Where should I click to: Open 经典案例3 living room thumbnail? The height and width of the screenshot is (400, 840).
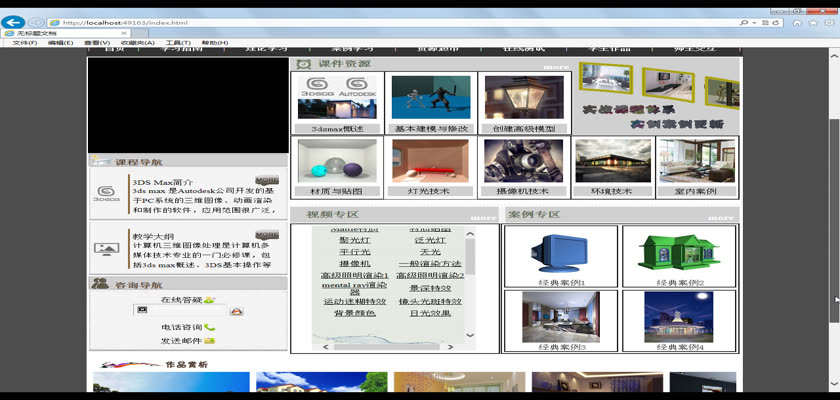[x=560, y=317]
